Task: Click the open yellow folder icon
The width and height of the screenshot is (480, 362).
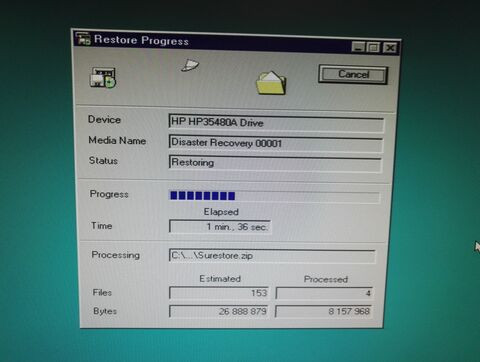Action: 271,83
